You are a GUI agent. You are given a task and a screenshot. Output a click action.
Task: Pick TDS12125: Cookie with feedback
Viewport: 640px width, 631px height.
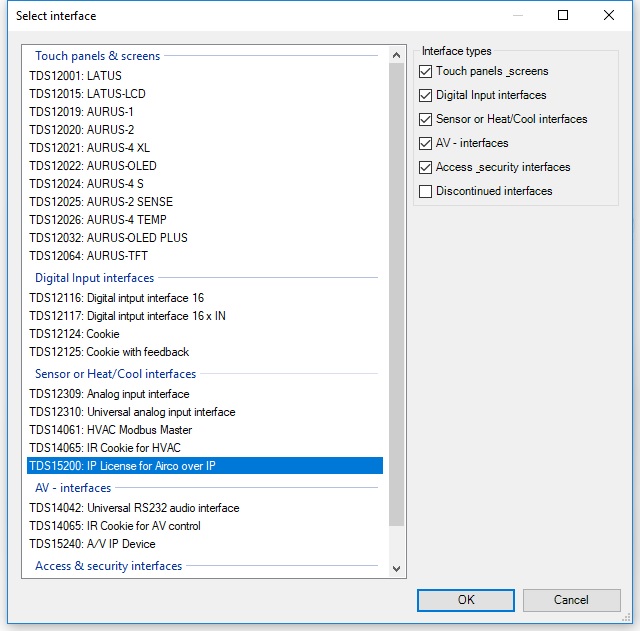point(109,352)
